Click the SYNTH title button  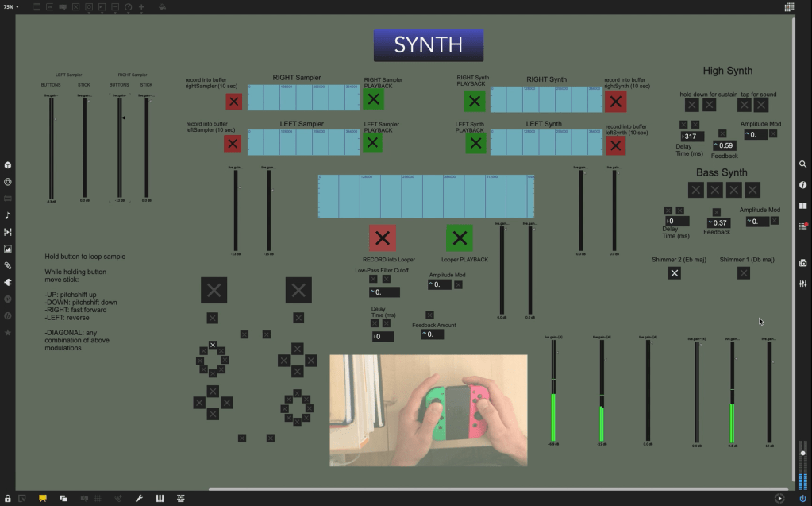pos(428,45)
